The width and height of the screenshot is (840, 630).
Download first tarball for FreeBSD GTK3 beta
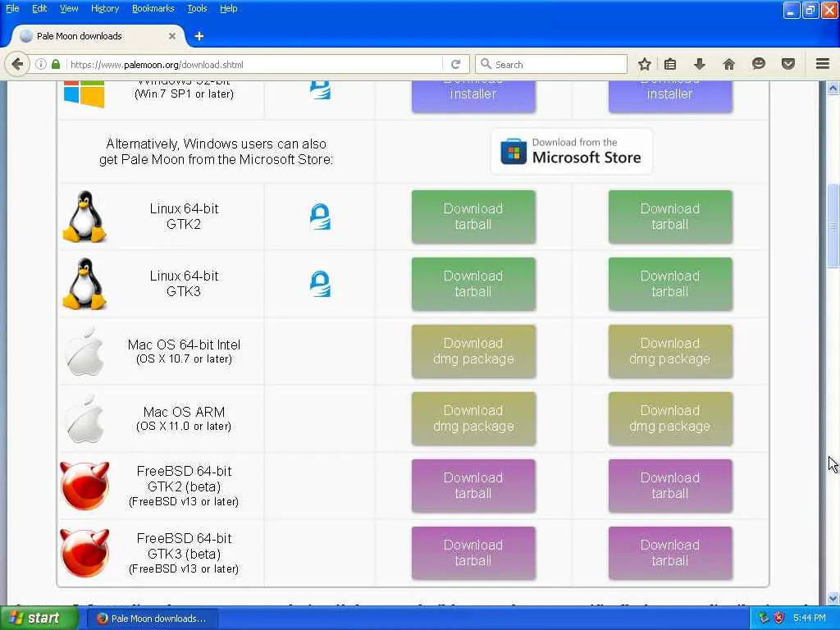click(473, 553)
